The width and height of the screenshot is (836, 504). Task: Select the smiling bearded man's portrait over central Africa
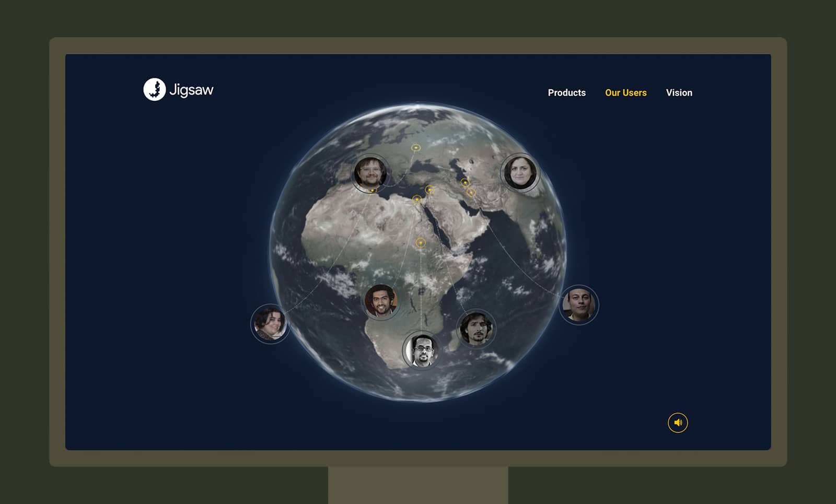click(x=381, y=301)
